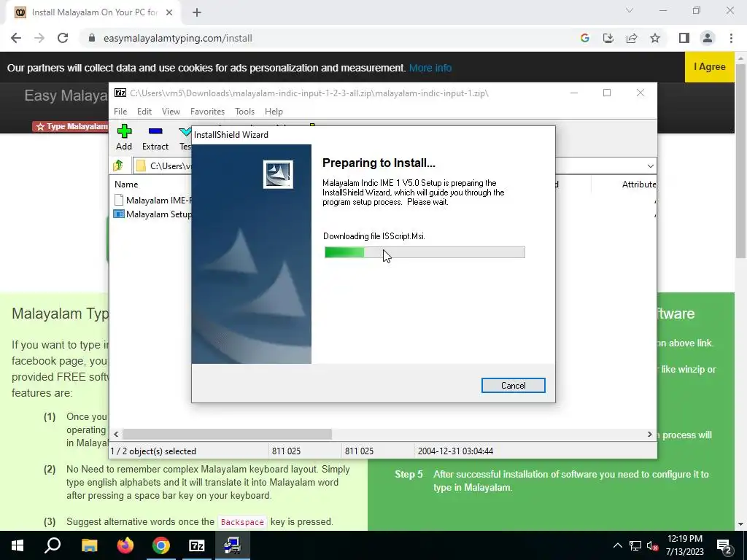Screen dimensions: 747x560
Task: Toggle Chrome side panel
Action: coord(684,38)
